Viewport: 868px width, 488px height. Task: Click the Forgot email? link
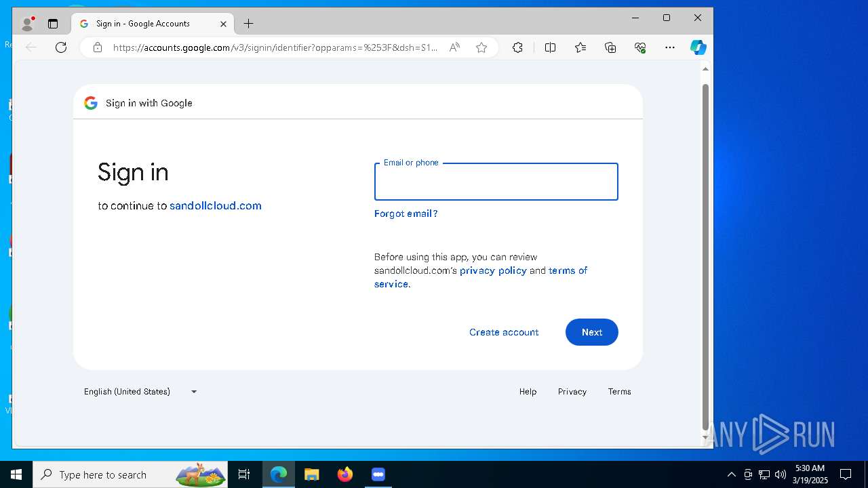(406, 213)
